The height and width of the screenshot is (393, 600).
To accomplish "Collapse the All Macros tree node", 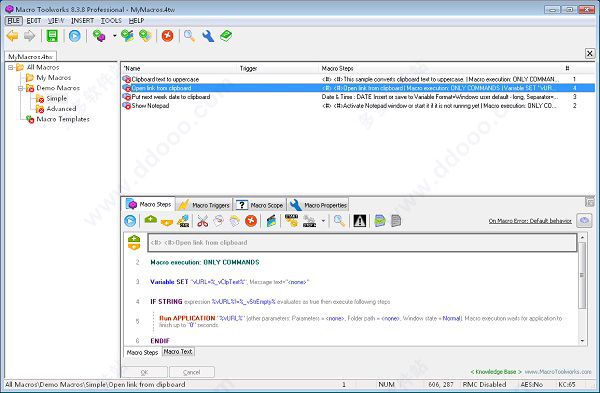I will 11,67.
